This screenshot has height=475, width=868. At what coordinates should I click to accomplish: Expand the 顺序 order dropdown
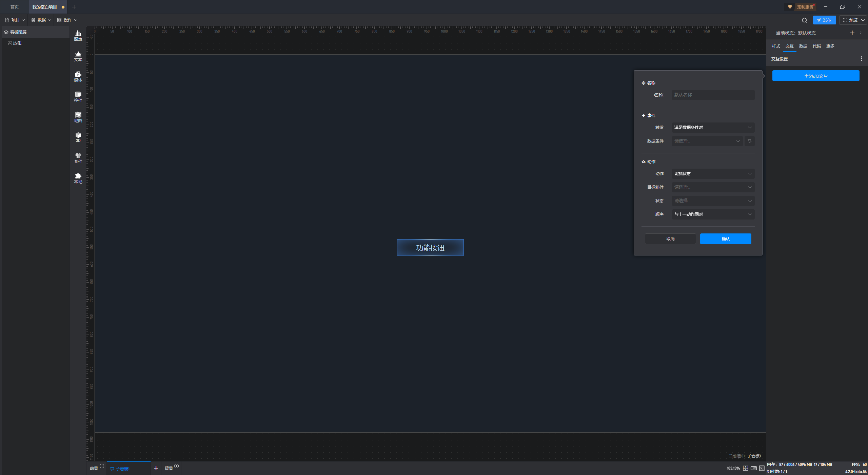(713, 214)
